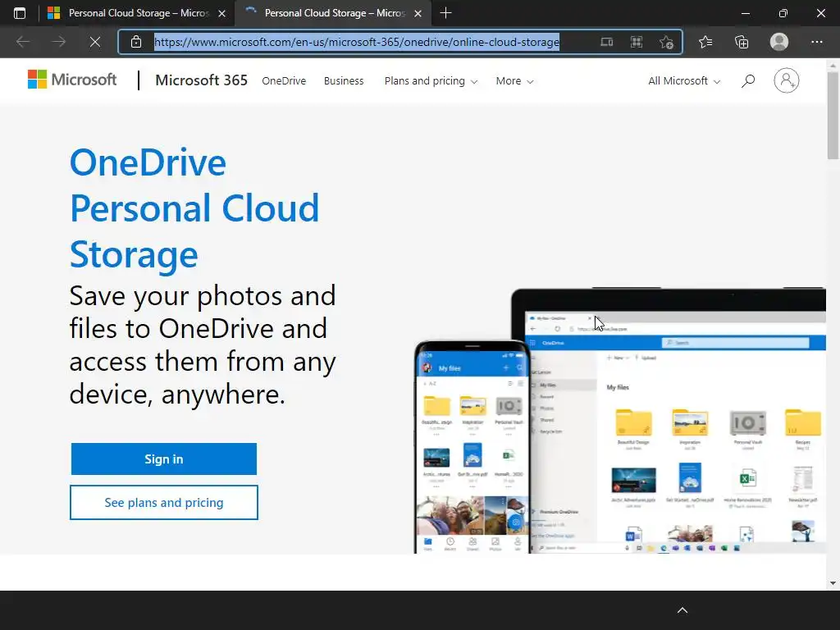This screenshot has height=630, width=840.
Task: Click the sign-in account avatar icon
Action: tap(787, 80)
